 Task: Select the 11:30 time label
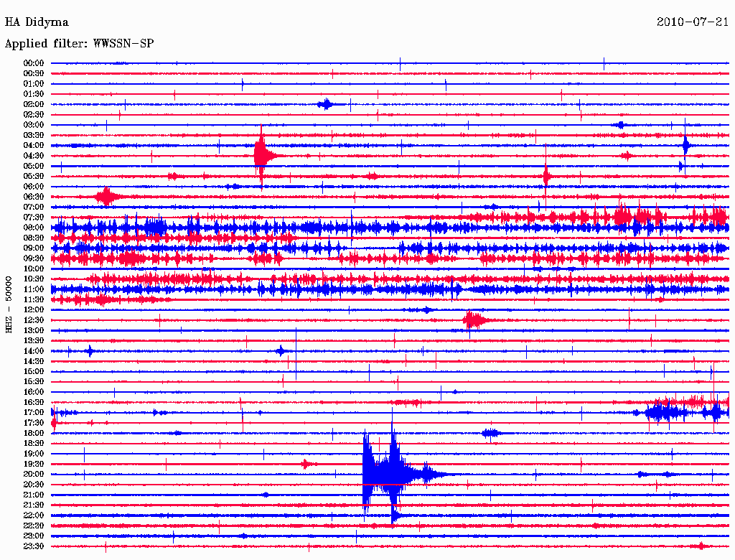pos(33,299)
